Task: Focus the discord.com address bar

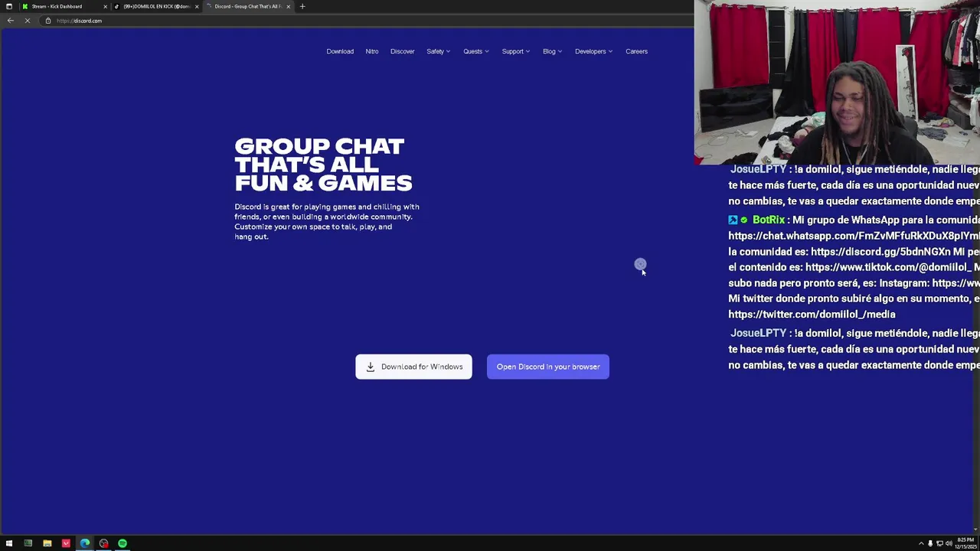Action: point(367,21)
